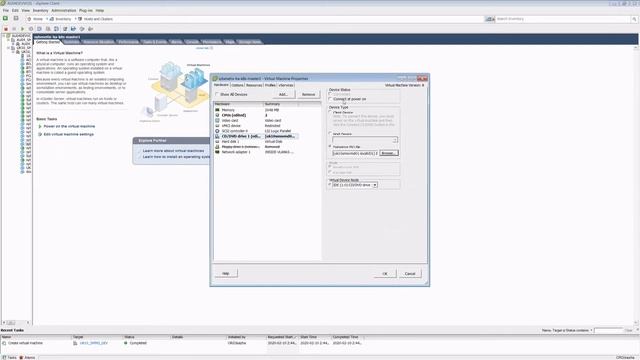Click the Hosts and Clusters icon

tap(80, 19)
